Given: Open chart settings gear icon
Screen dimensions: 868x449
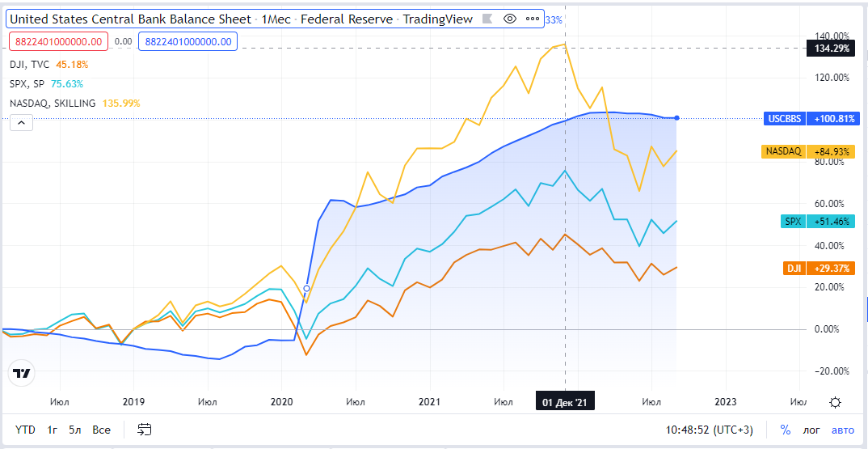Looking at the screenshot, I should [x=836, y=402].
